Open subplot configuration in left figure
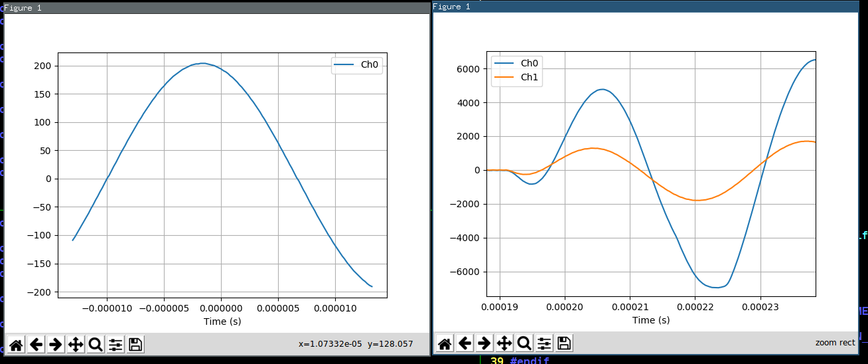868x364 pixels. pos(115,344)
